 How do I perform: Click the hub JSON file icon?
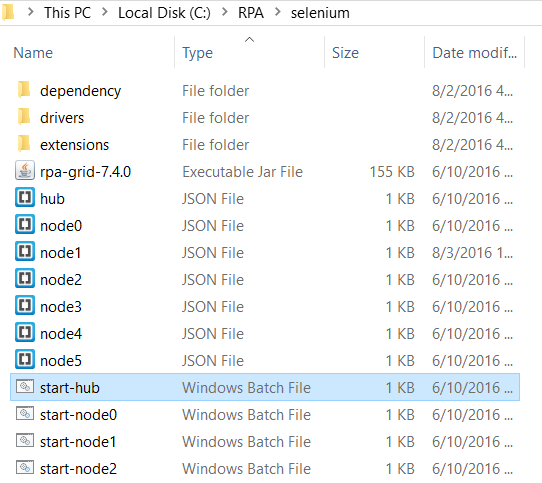(x=25, y=197)
